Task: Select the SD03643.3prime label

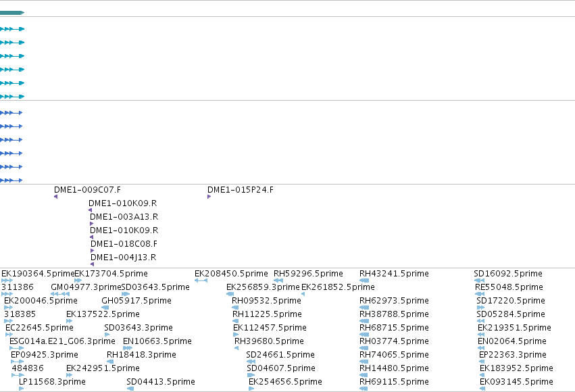Action: pos(139,328)
